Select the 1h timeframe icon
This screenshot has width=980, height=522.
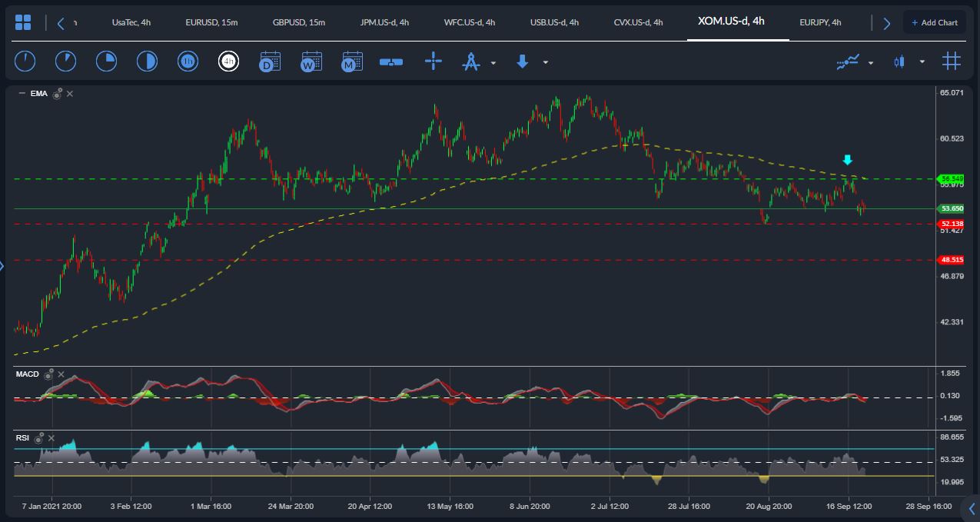pyautogui.click(x=188, y=62)
